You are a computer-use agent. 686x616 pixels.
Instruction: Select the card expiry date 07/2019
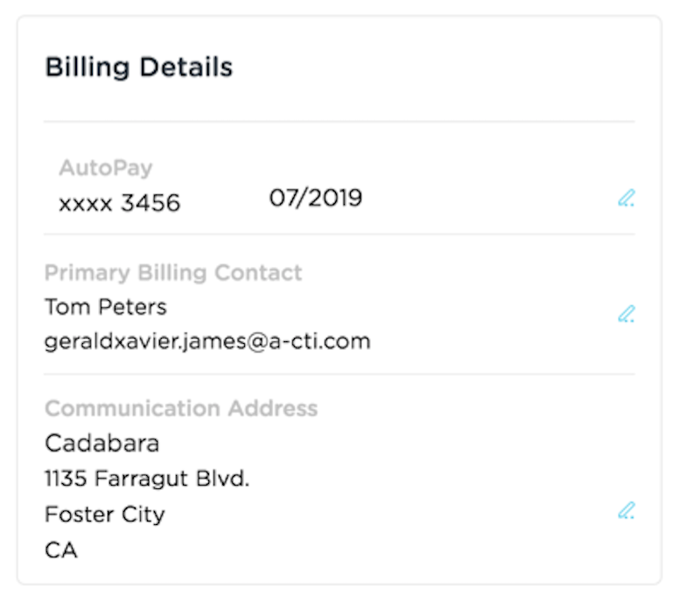tap(316, 198)
